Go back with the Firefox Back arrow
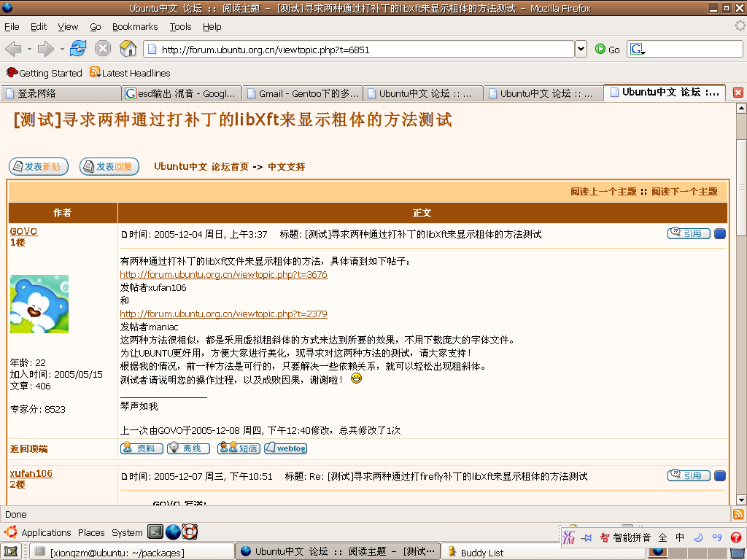The height and width of the screenshot is (560, 747). [13, 49]
